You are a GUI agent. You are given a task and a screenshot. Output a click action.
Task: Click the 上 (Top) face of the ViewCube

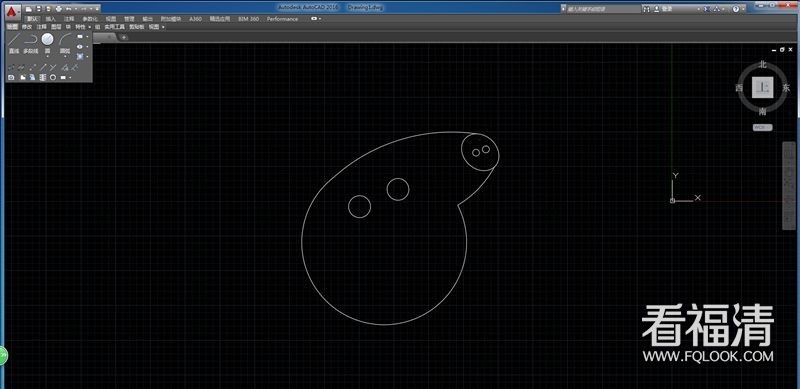tap(763, 87)
